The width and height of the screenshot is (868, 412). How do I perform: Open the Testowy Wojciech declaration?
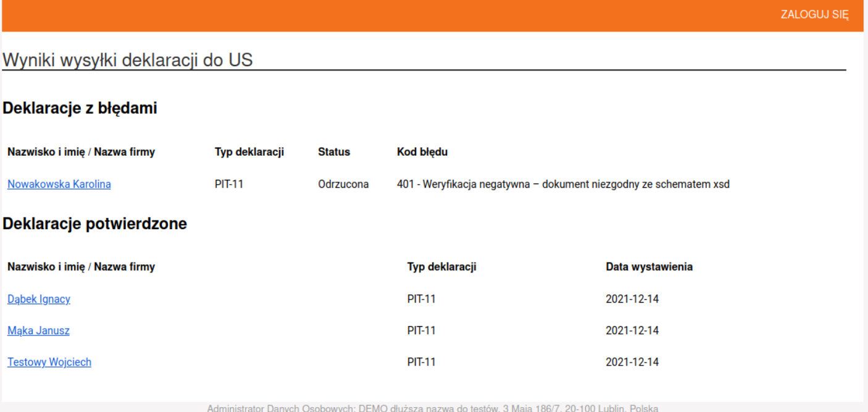[49, 363]
